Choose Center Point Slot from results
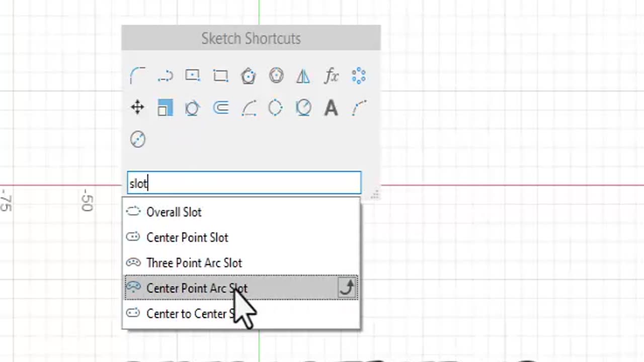 click(x=242, y=237)
